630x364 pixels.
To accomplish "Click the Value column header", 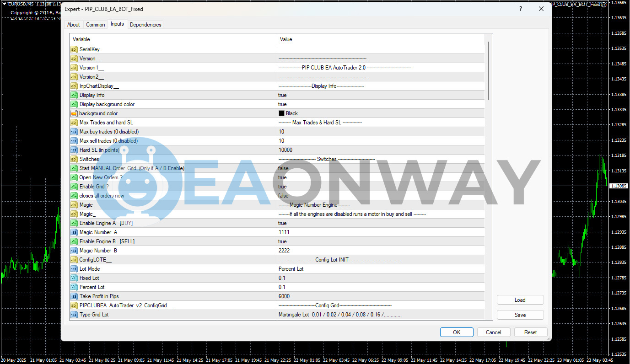I will (381, 39).
